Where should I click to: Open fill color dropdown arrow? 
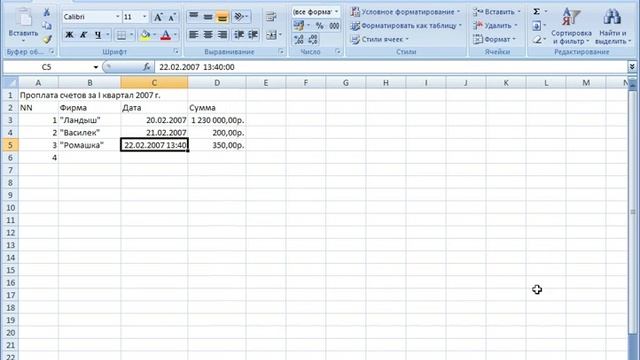154,35
